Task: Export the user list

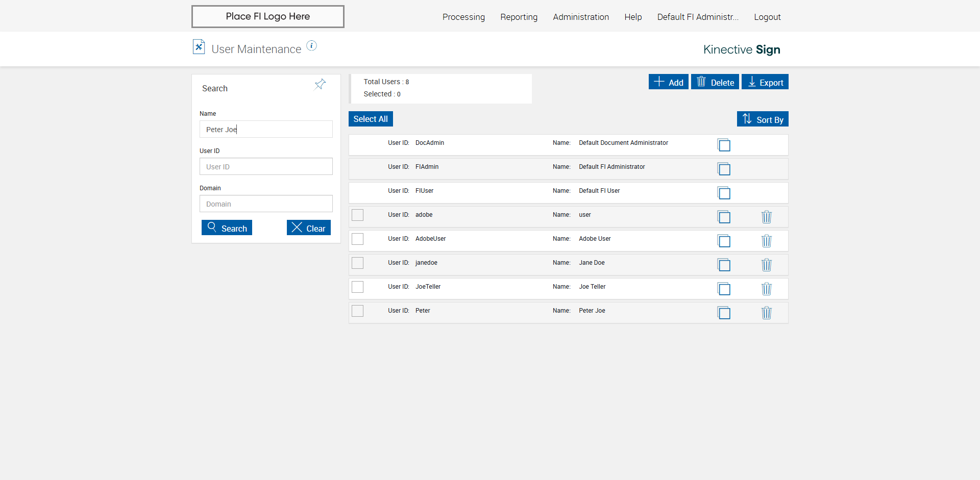Action: [x=765, y=82]
